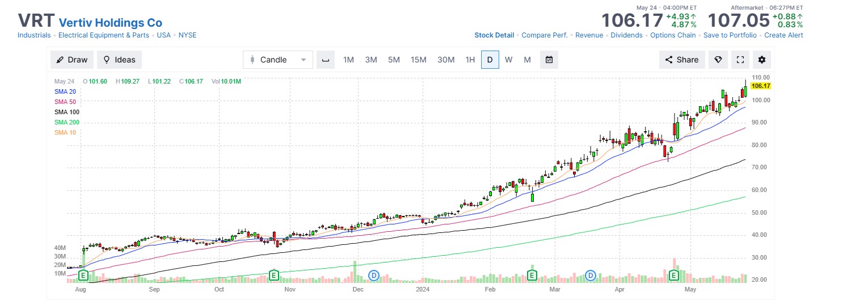This screenshot has width=868, height=300.
Task: Select the 15M timeframe
Action: 419,60
